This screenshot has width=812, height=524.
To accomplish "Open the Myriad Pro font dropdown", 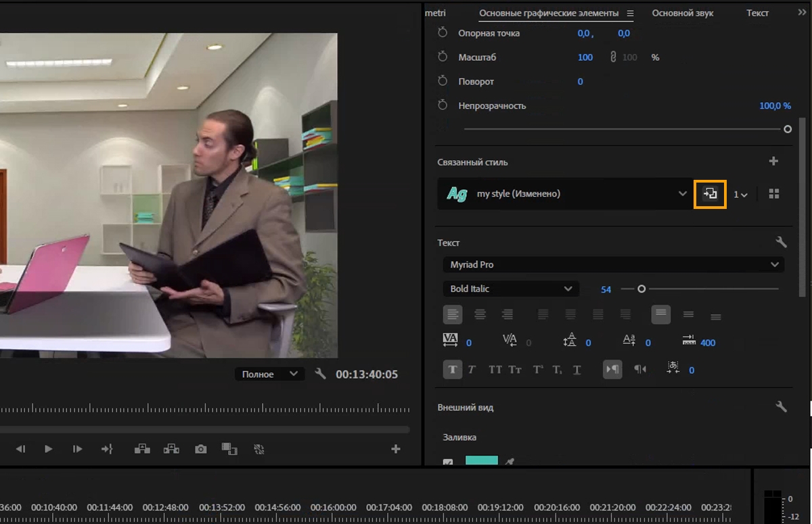I will point(613,264).
